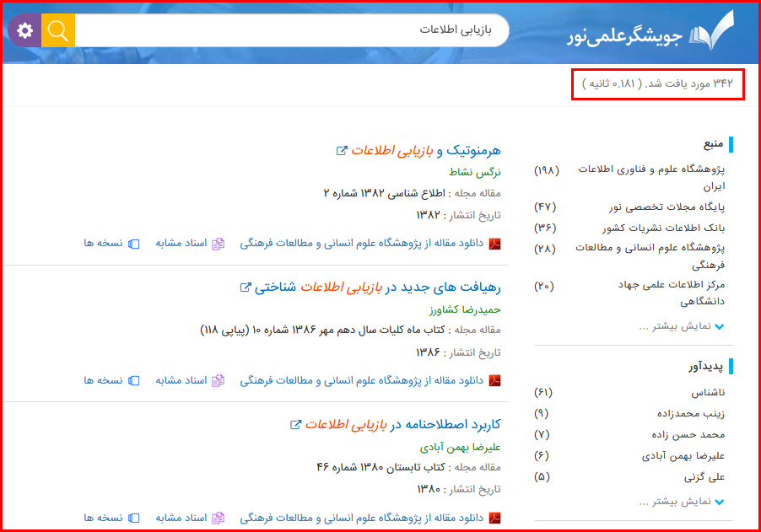Open article هرمنوتیک و بازیابی اطلاعات
Screen dimensions: 761x532
(x=426, y=151)
